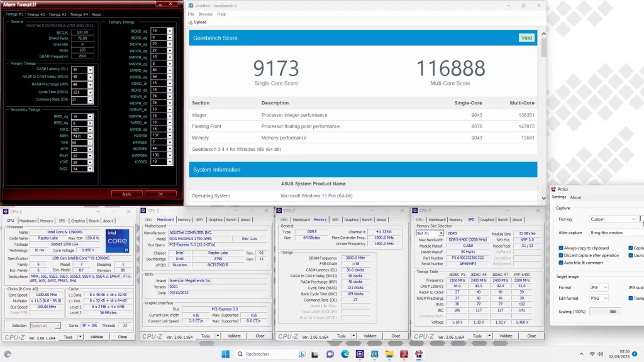Open File Explorer from the taskbar

389,354
